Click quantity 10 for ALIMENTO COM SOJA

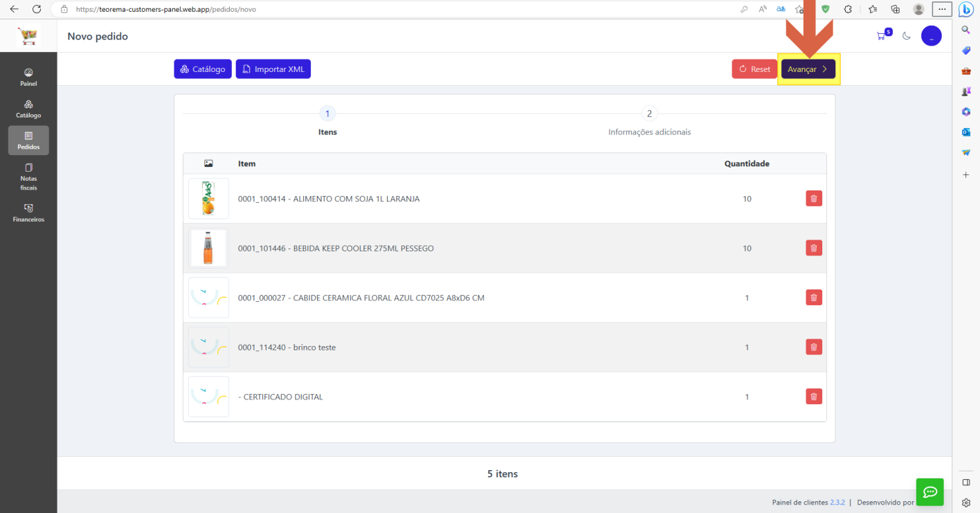tap(747, 199)
